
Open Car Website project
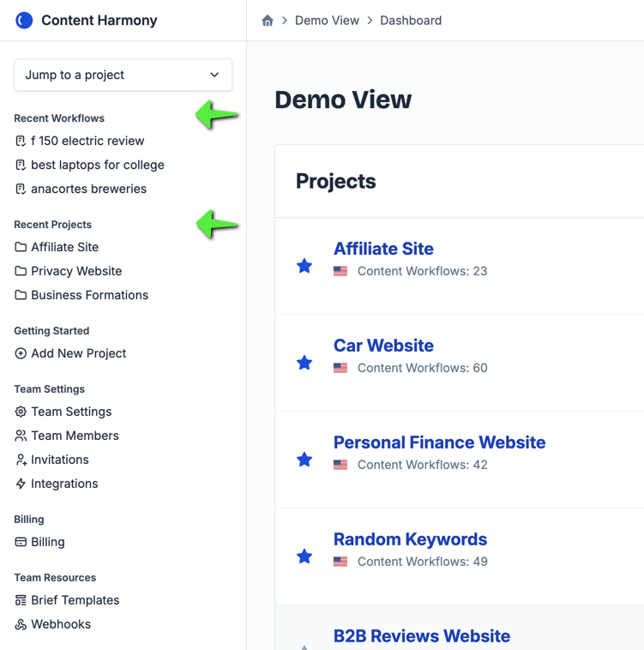[x=383, y=346]
